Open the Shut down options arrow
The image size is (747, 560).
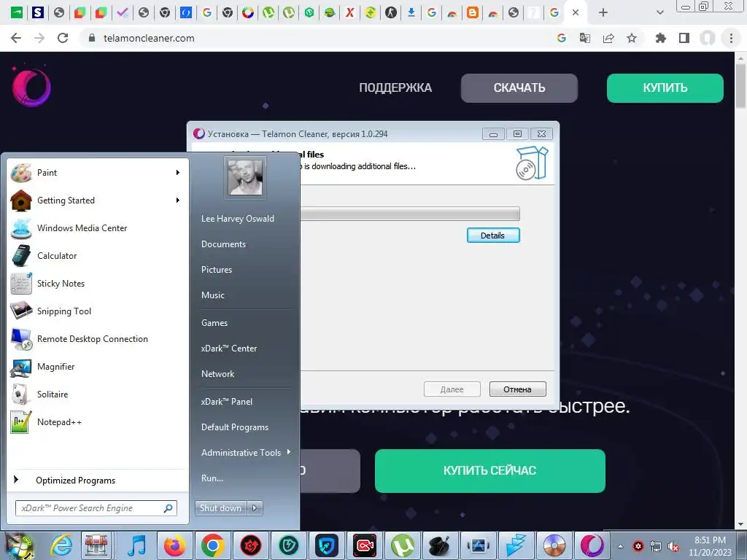[x=255, y=508]
